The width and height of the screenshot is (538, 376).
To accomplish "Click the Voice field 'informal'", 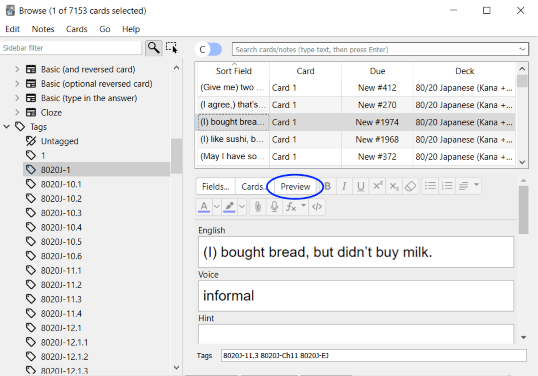I will 356,296.
